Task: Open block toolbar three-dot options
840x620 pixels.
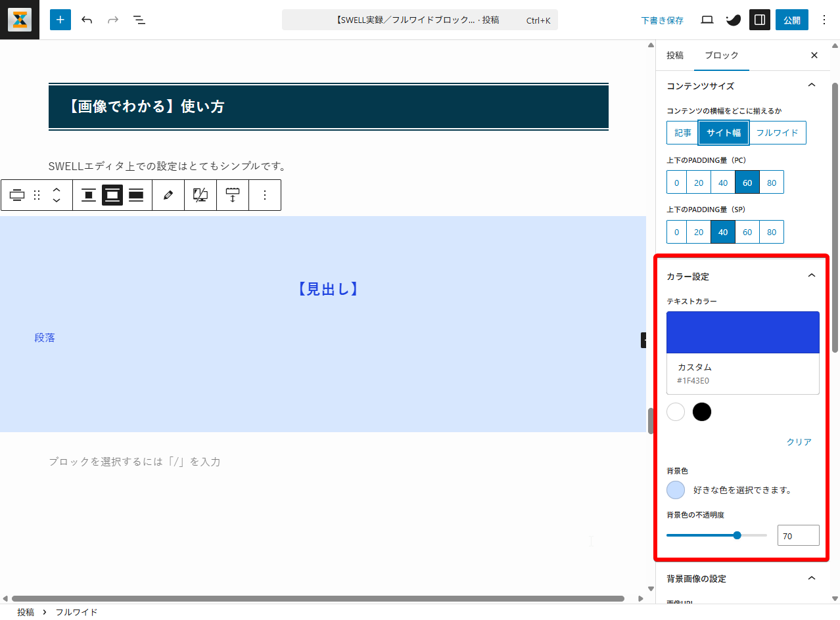Action: click(x=265, y=195)
